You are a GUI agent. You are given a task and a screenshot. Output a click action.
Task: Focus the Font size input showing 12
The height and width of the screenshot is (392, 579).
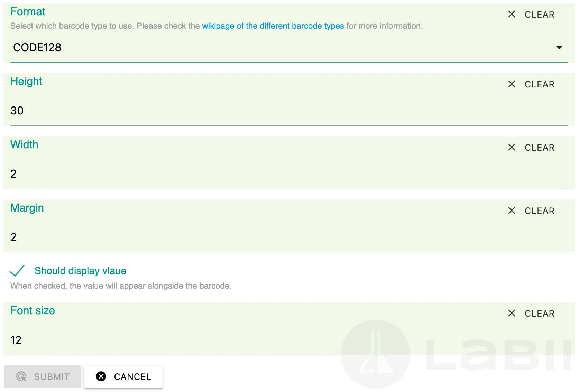click(x=289, y=340)
